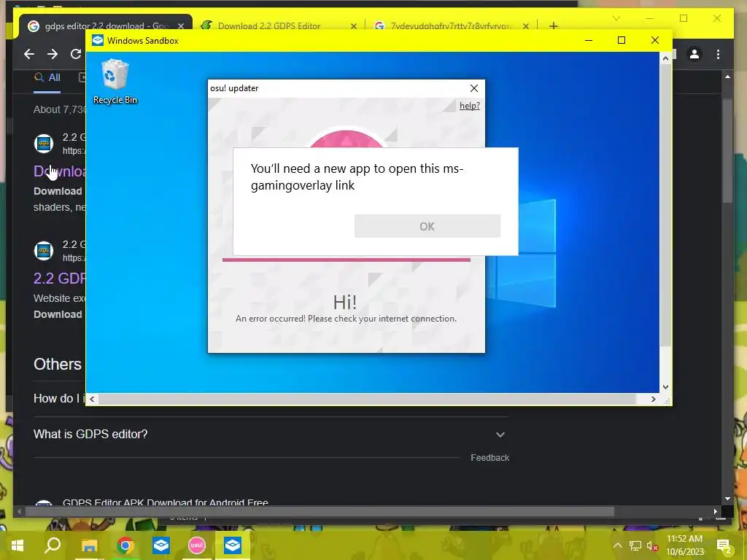This screenshot has height=560, width=747.
Task: Open Chrome tab search chevron
Action: pyautogui.click(x=616, y=18)
